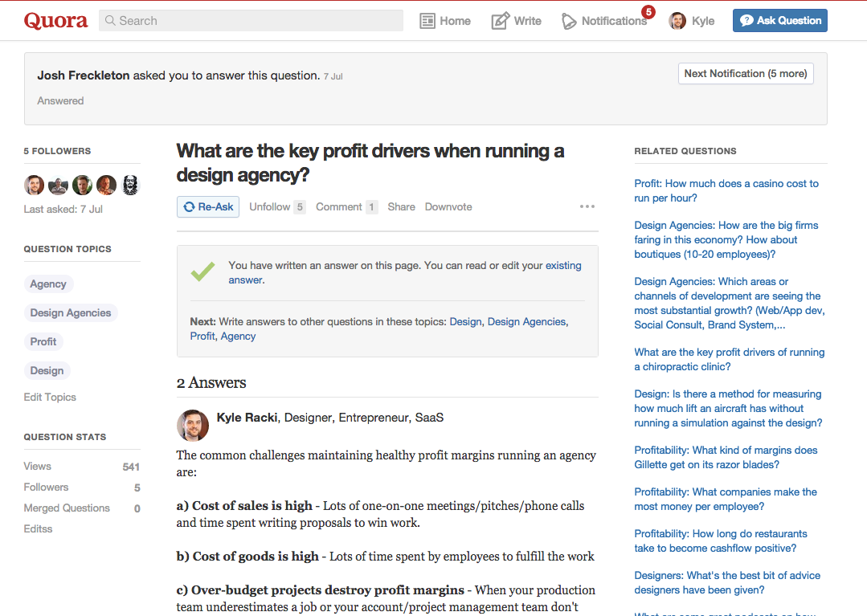This screenshot has height=616, width=867.
Task: Click the Ask Question button
Action: point(780,20)
